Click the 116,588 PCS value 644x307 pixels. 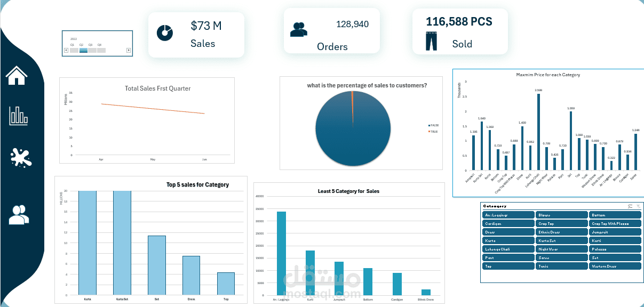point(459,22)
